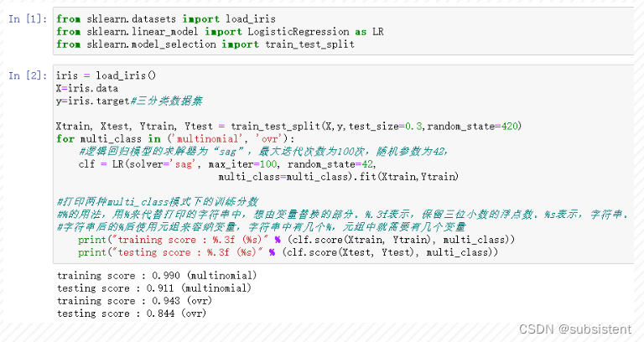Click the clf = LR(solver='sag' line
Screen dimensions: 644x342
(227, 164)
